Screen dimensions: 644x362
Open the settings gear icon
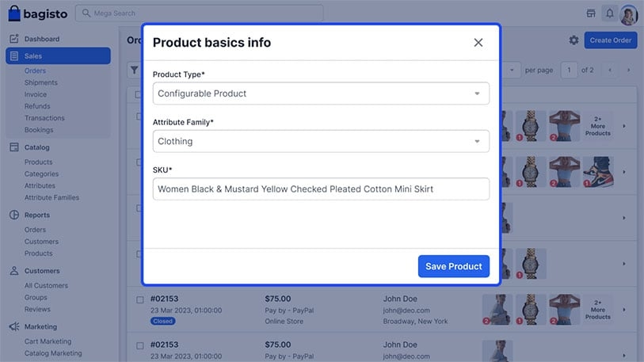[574, 40]
